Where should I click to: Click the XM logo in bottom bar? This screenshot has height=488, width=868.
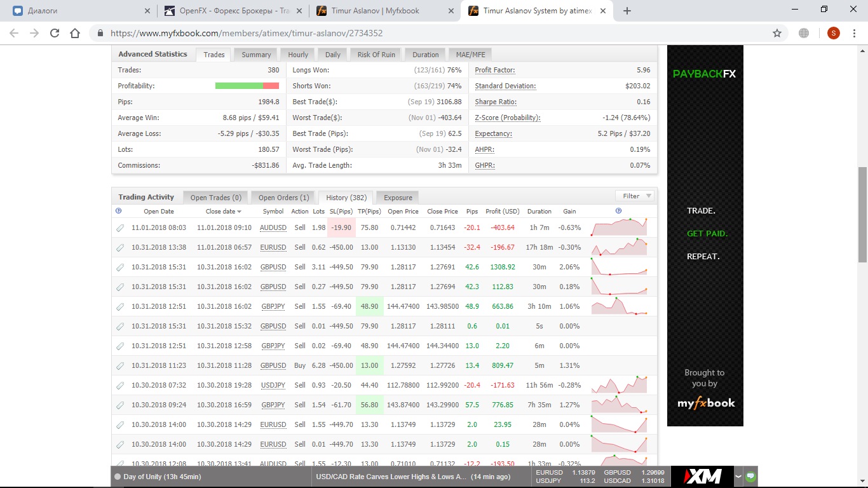pos(702,476)
